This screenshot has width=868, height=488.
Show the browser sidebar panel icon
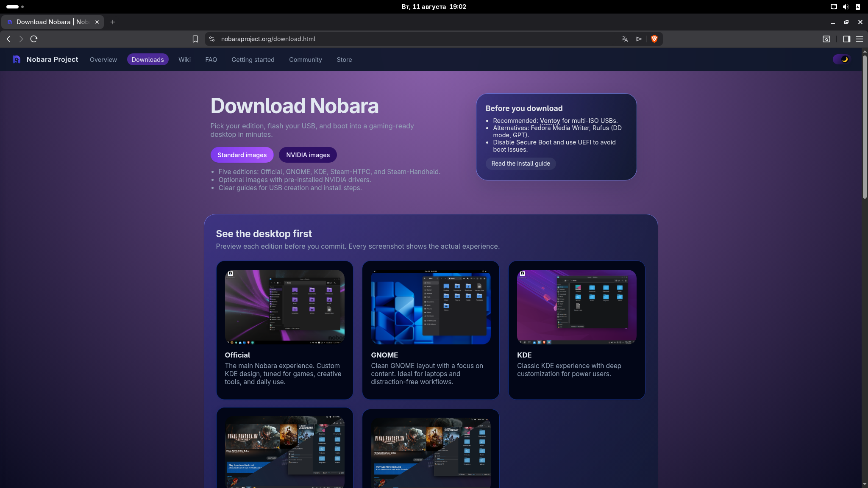pos(846,39)
